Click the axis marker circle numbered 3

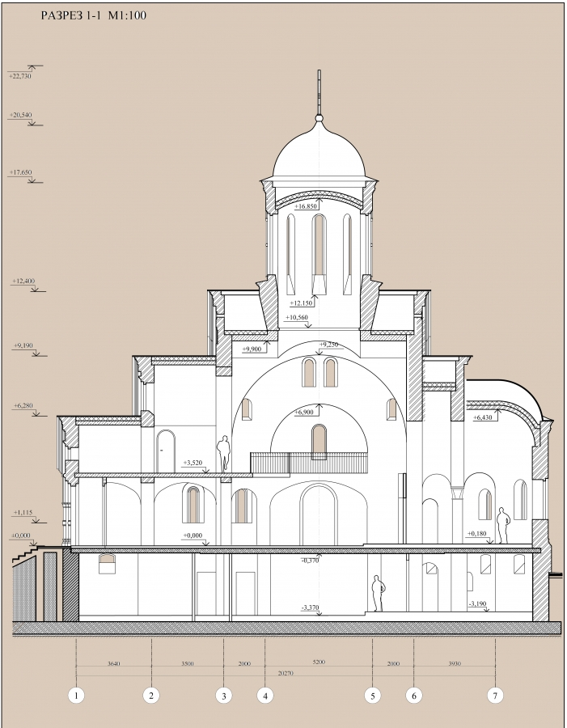223,695
